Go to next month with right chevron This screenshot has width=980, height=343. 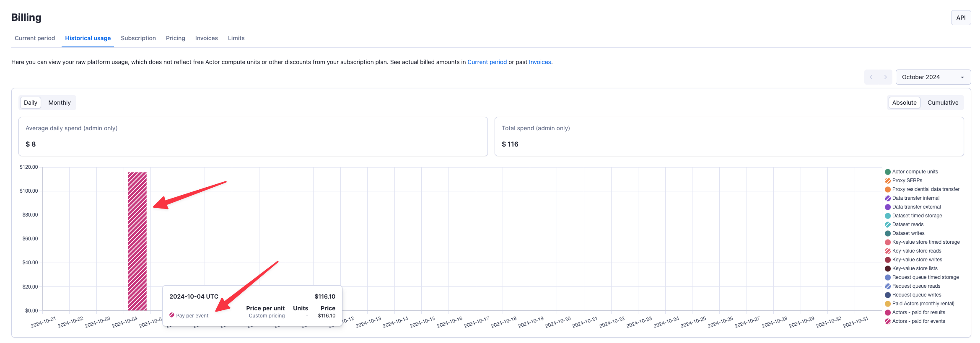point(885,77)
